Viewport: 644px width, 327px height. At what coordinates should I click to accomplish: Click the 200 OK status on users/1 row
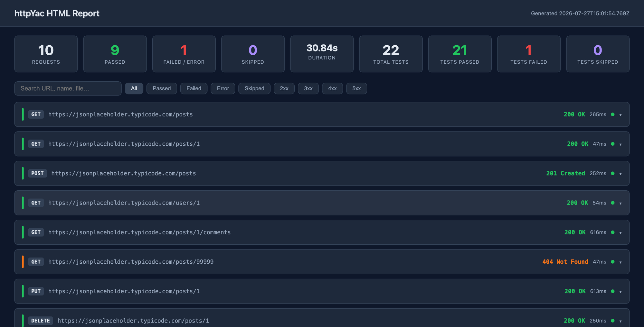[577, 203]
